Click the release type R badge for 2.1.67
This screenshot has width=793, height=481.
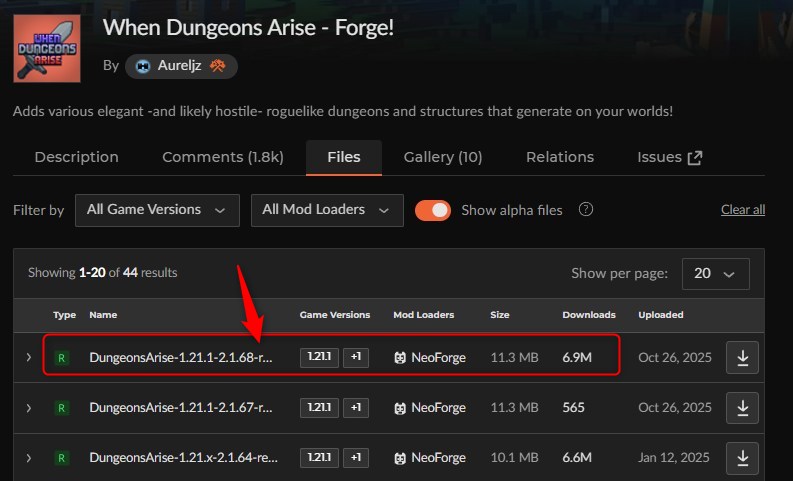62,408
